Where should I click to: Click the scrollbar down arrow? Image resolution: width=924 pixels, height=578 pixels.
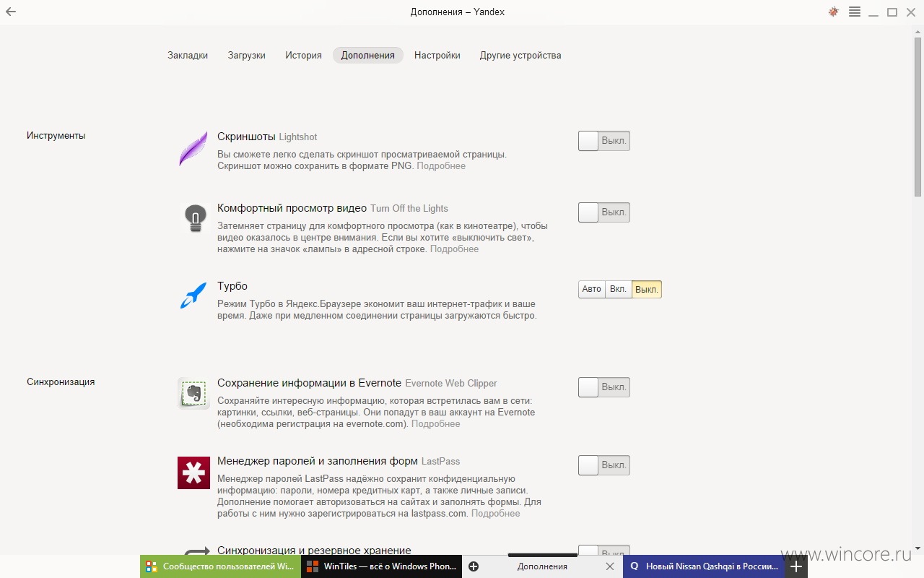tap(918, 549)
